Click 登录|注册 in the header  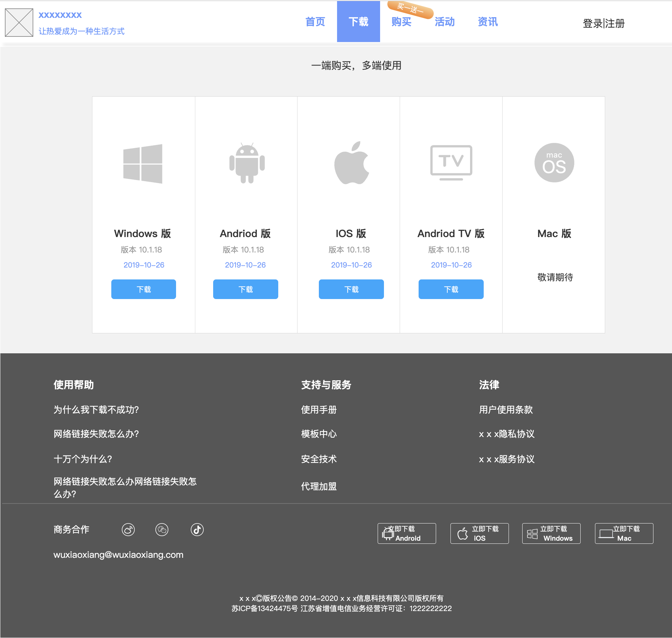click(603, 23)
